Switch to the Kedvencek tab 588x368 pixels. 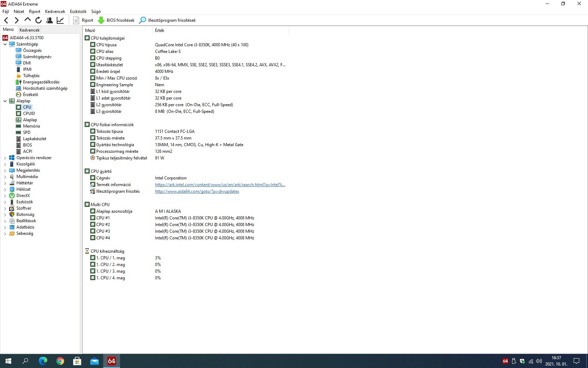pos(29,30)
